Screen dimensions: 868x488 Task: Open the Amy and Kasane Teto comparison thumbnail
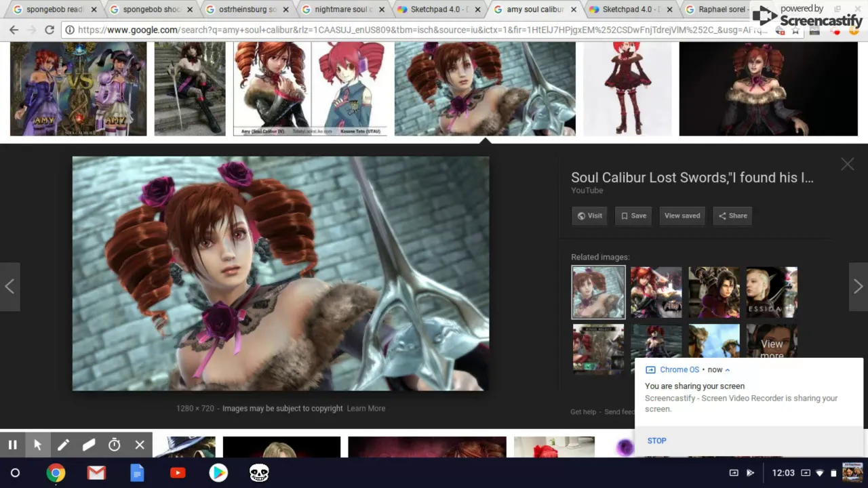coord(310,89)
